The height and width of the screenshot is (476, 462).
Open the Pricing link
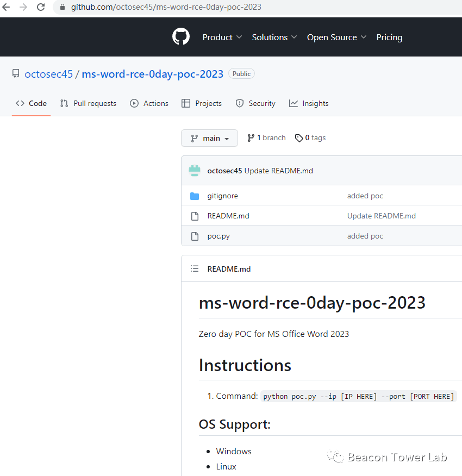[389, 37]
